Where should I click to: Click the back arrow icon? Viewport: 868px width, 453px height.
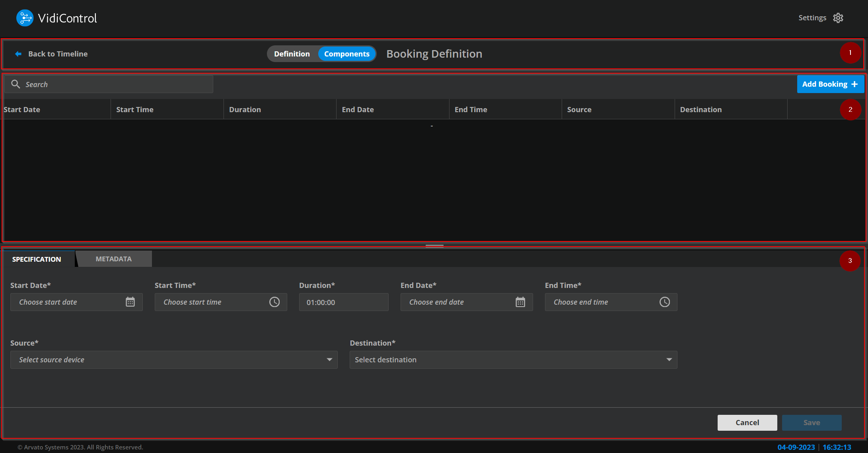point(18,54)
